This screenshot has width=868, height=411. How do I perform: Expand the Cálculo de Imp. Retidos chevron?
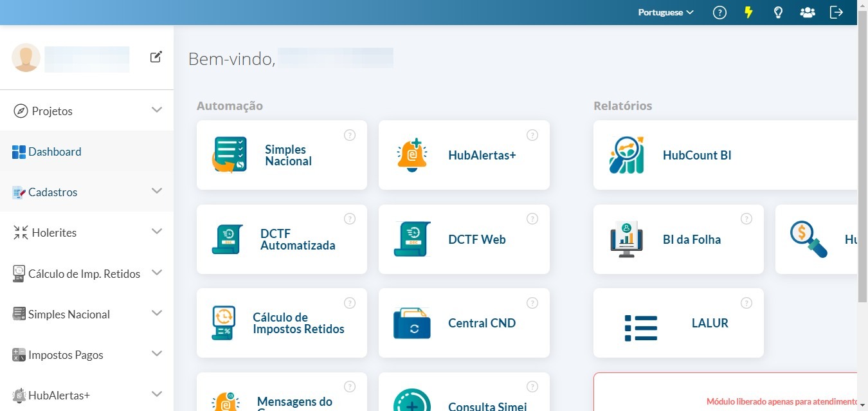(157, 273)
